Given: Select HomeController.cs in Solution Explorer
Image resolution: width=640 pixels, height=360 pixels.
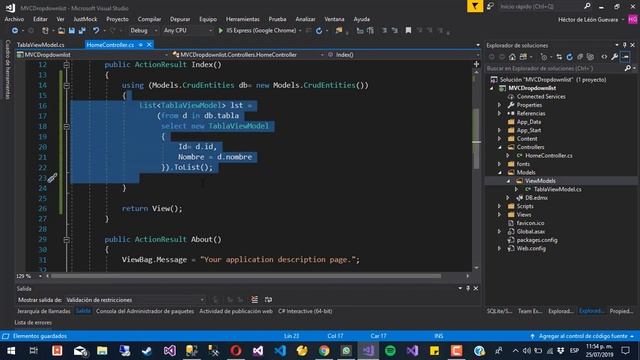Looking at the screenshot, I should [549, 156].
